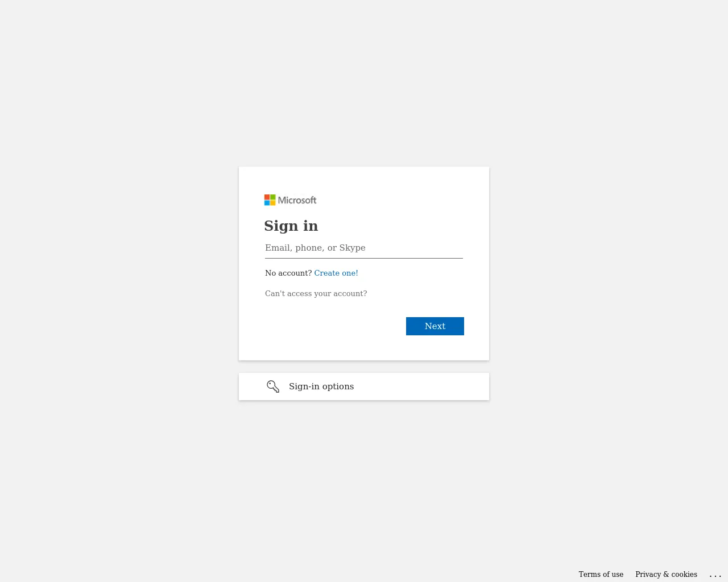Click the Sign in heading text
Screen dimensions: 728x582
point(291,226)
